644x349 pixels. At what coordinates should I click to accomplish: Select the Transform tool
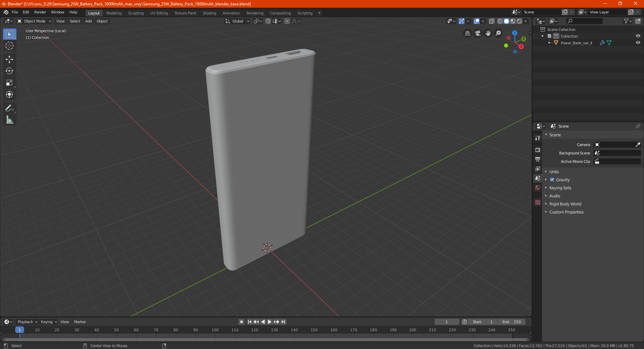click(x=9, y=94)
